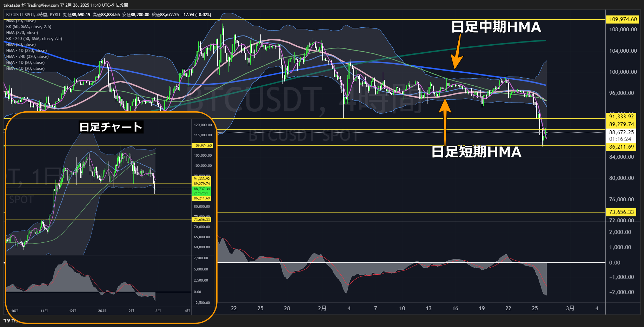644x327 pixels.
Task: Click the takataba publish info header text
Action: 66,5
